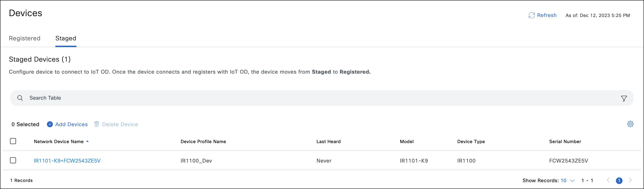Select the Staged tab
644x189 pixels.
[x=66, y=38]
